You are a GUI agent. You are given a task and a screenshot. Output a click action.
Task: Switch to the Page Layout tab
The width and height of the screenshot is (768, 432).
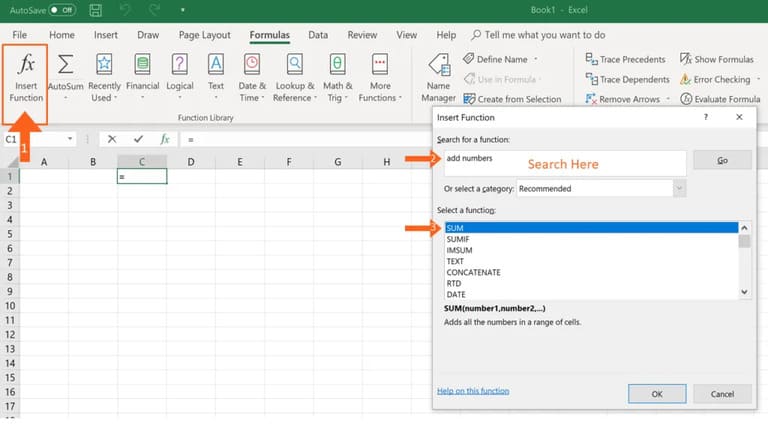pyautogui.click(x=204, y=35)
